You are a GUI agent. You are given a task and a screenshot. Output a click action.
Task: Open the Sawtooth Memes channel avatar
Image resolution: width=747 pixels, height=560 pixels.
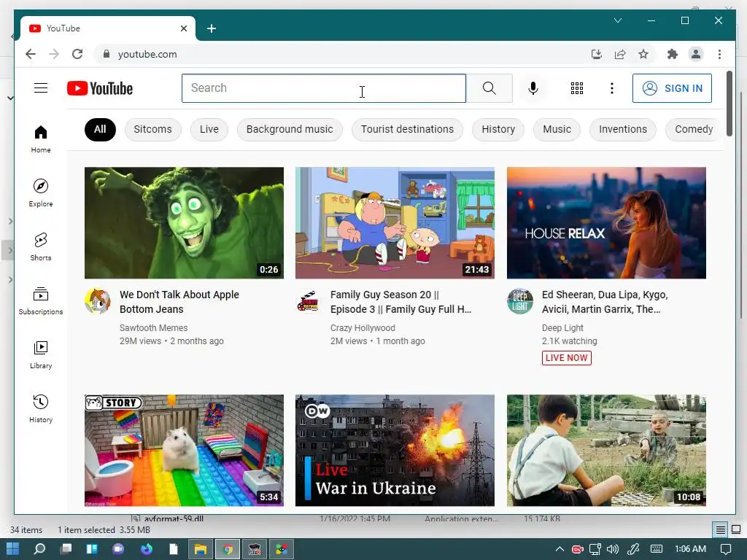(98, 301)
